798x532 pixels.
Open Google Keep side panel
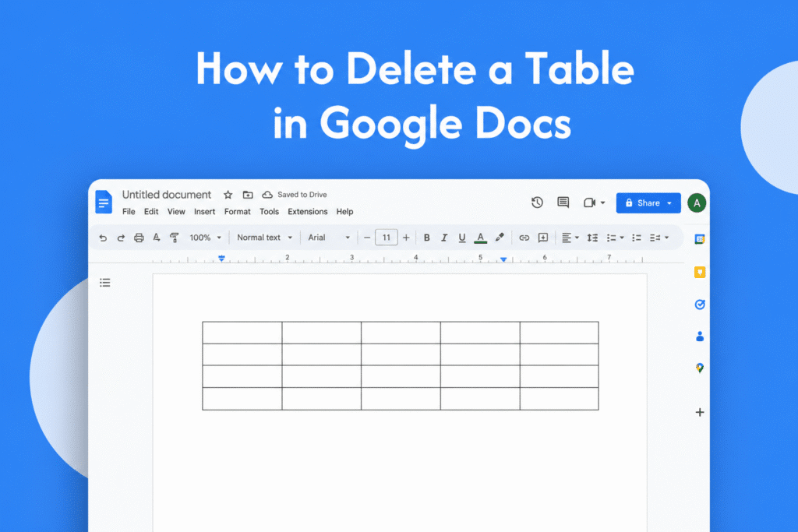pos(700,272)
